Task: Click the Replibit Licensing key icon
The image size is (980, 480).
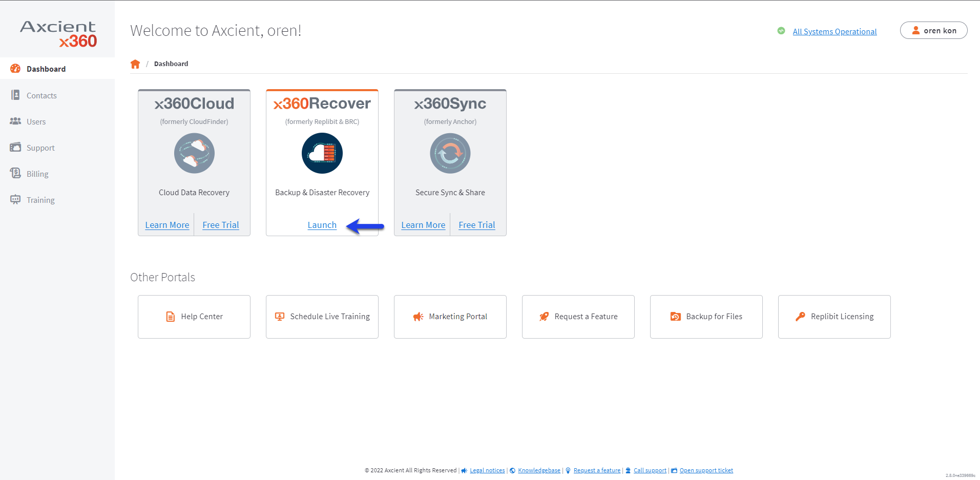Action: click(800, 317)
